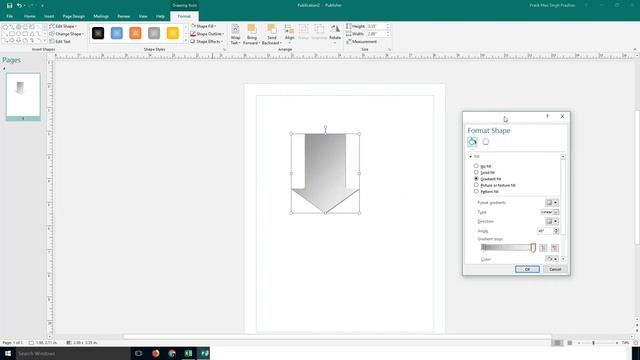Select the Picture or texture fill radio button
Viewport: 640px width, 360px height.
(476, 185)
